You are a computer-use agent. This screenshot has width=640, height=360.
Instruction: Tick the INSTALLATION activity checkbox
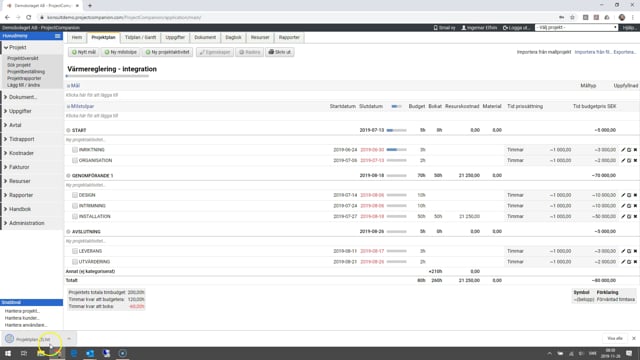[75, 216]
